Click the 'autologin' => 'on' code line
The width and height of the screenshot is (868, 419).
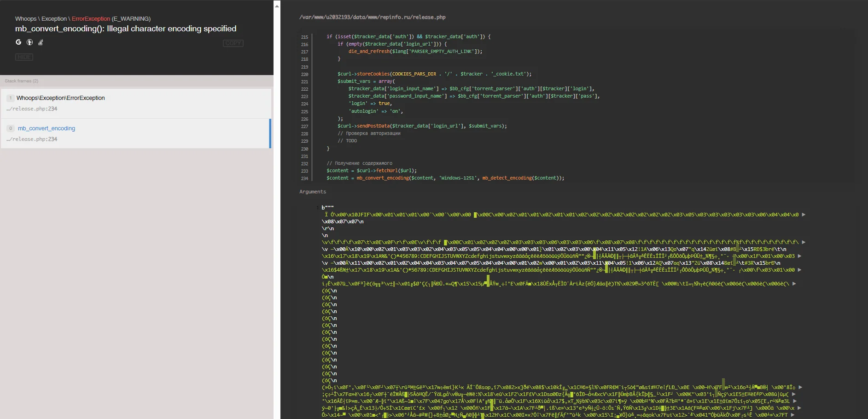376,111
